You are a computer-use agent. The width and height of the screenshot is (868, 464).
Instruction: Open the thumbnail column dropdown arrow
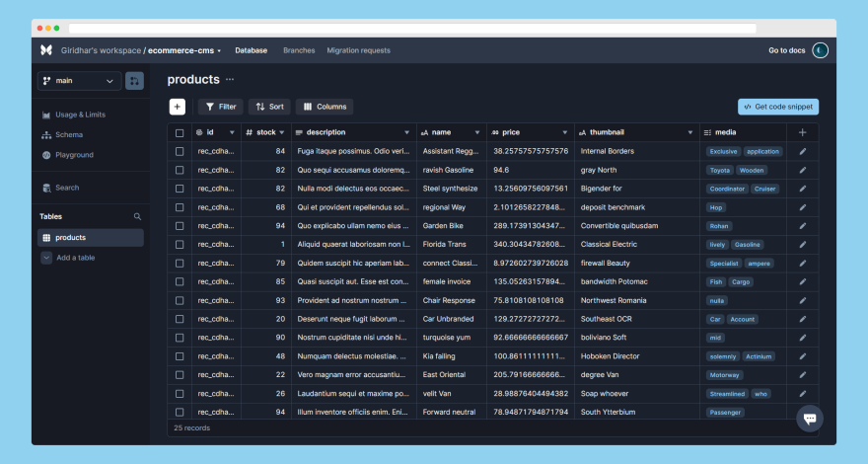(x=690, y=132)
